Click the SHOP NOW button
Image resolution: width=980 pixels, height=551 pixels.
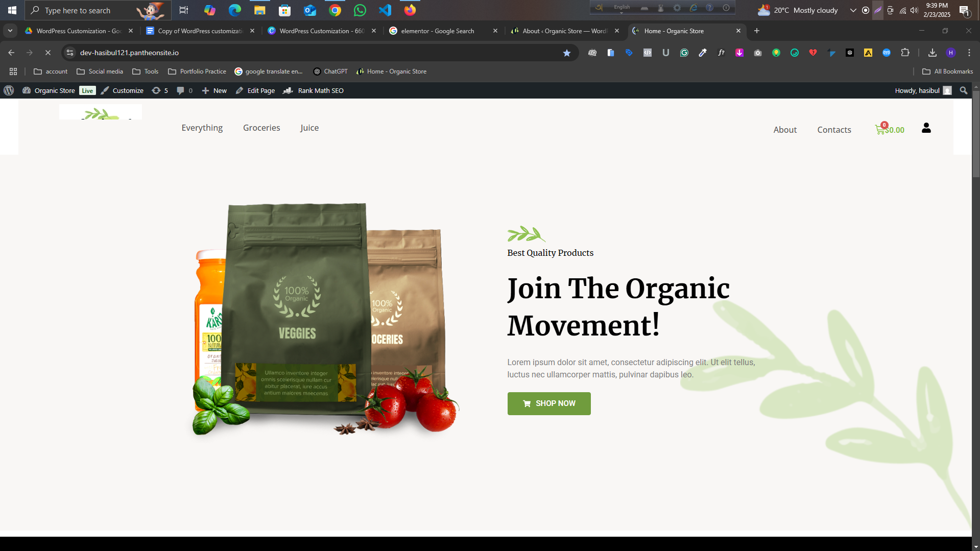click(x=548, y=403)
